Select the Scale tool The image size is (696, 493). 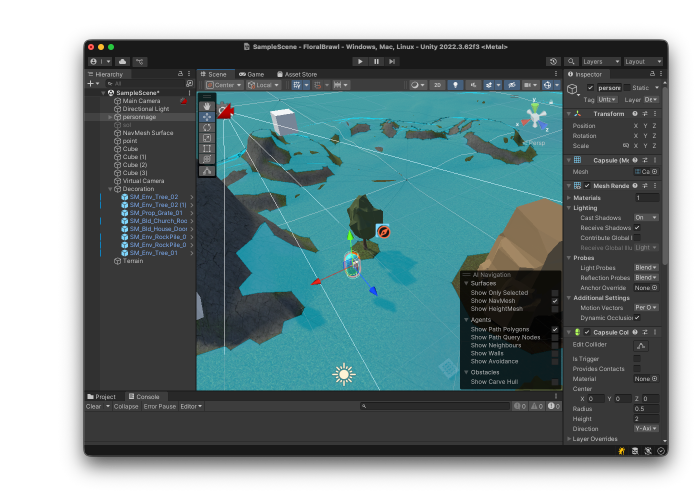[207, 138]
